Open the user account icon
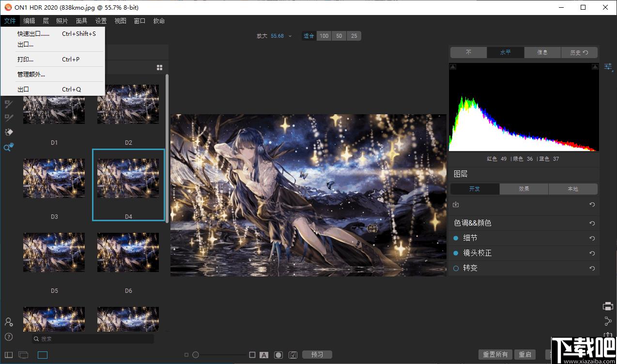The height and width of the screenshot is (364, 617). [8, 322]
